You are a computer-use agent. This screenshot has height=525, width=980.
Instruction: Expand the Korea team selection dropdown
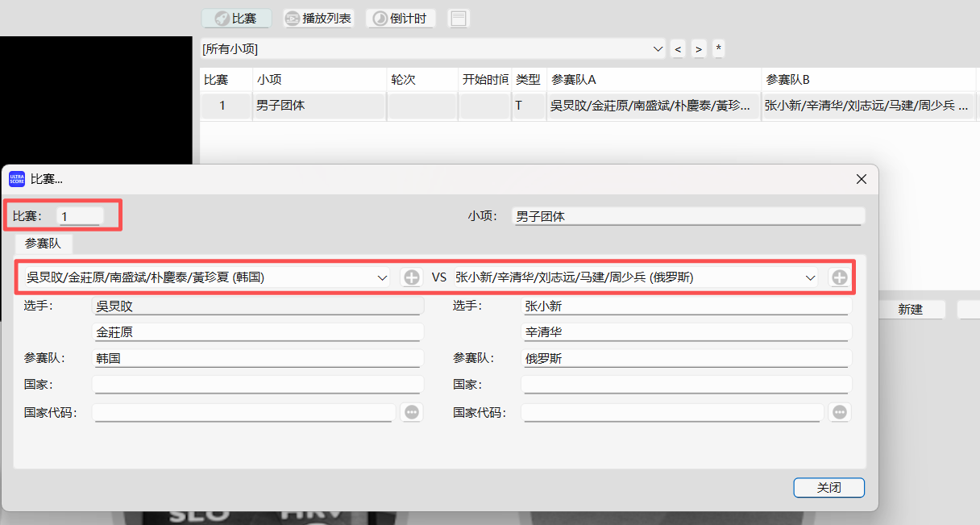(382, 277)
